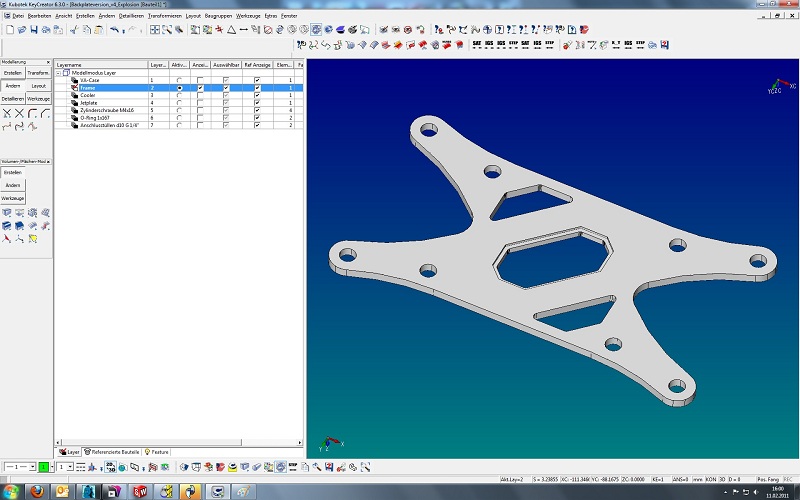Select the highlighted shaded-render mode icon
The height and width of the screenshot is (500, 800).
pyautogui.click(x=316, y=30)
